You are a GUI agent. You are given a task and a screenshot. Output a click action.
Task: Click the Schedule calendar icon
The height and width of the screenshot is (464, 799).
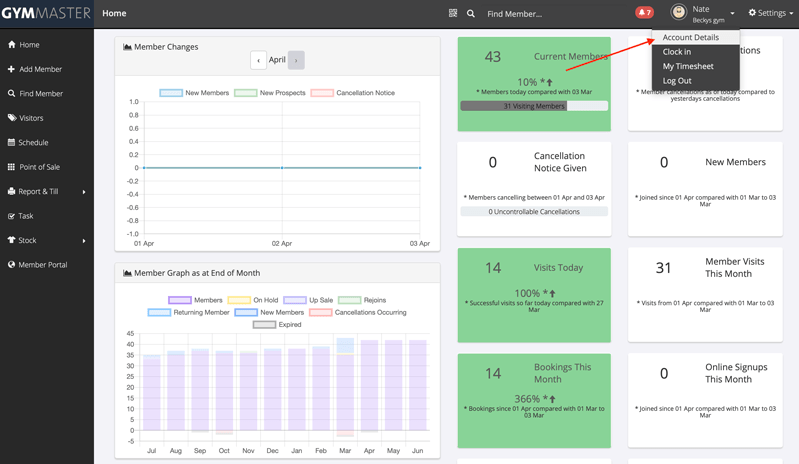pos(12,143)
